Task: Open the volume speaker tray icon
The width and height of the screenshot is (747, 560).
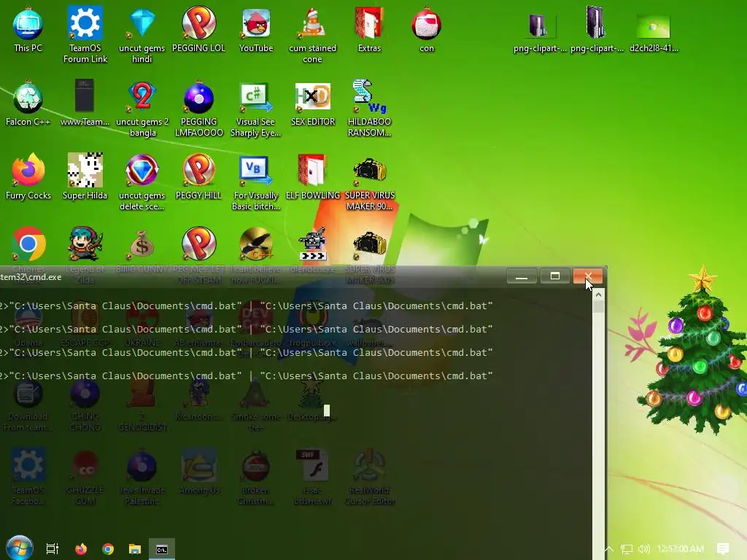Action: pyautogui.click(x=643, y=549)
